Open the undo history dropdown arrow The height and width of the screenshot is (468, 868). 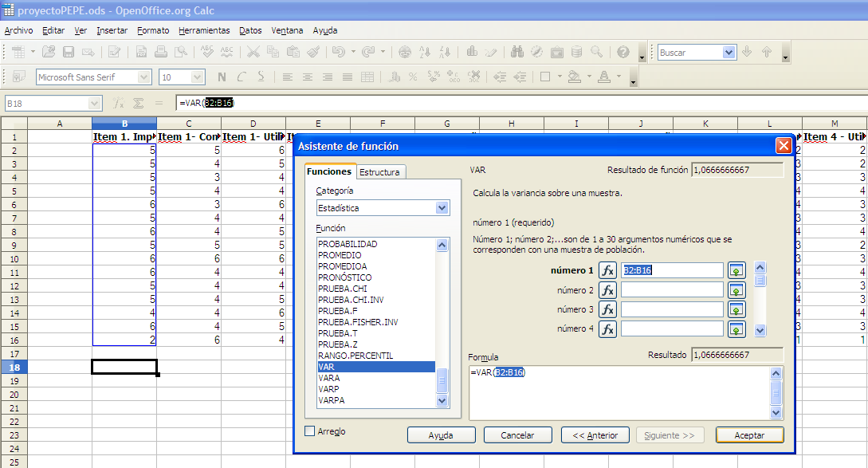(x=352, y=52)
